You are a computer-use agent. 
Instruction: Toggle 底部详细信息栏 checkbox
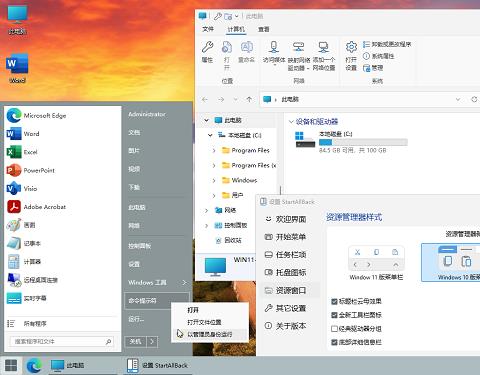tap(334, 342)
